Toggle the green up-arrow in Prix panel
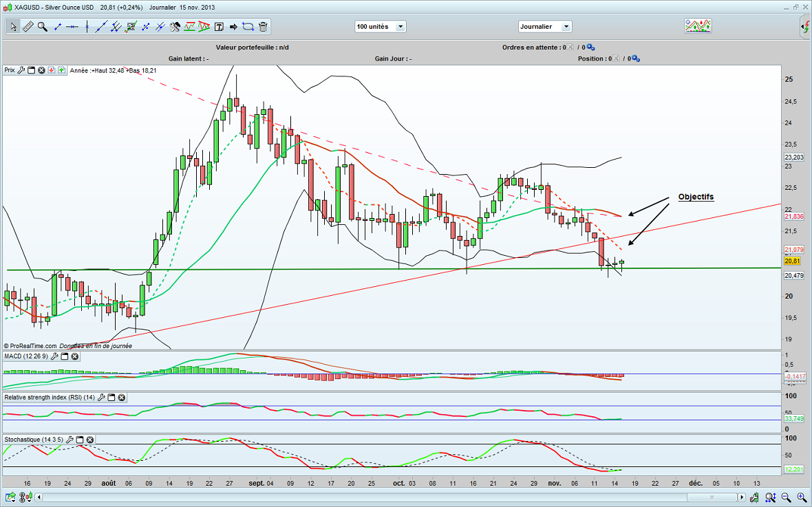812x507 pixels. click(62, 70)
